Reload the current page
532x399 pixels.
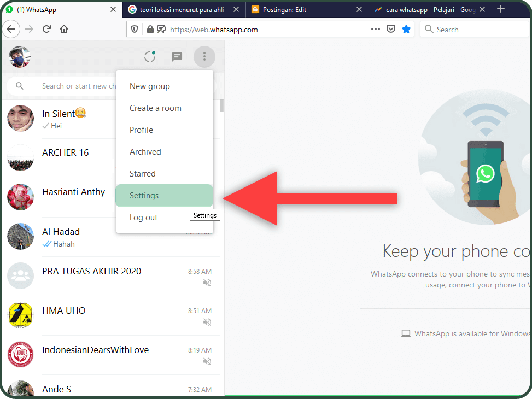click(47, 29)
